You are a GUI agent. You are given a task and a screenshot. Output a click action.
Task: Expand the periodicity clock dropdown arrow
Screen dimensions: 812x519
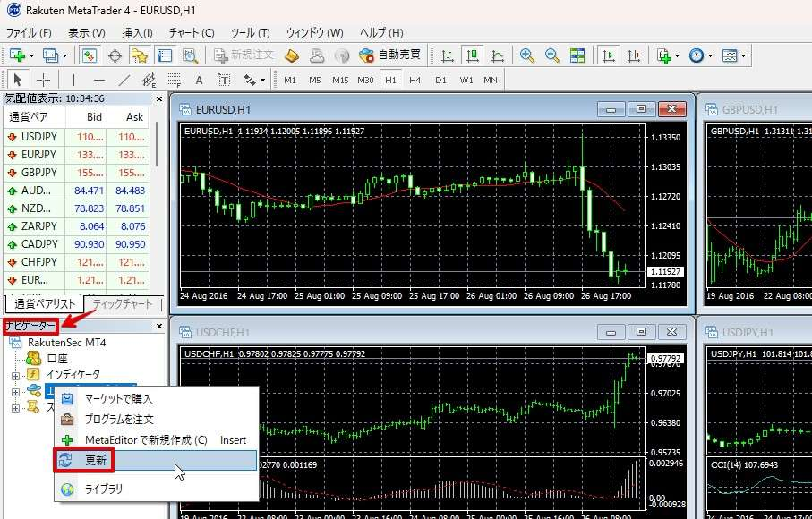point(710,55)
